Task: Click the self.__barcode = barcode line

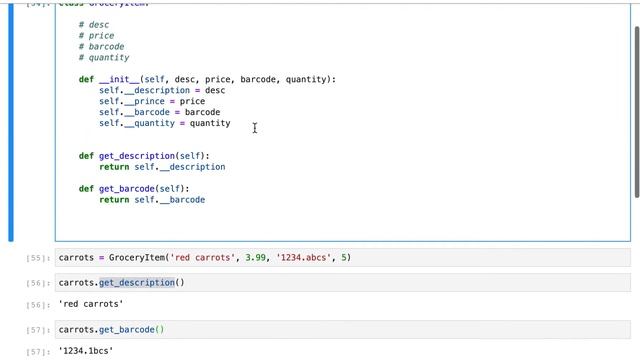Action: pos(160,112)
